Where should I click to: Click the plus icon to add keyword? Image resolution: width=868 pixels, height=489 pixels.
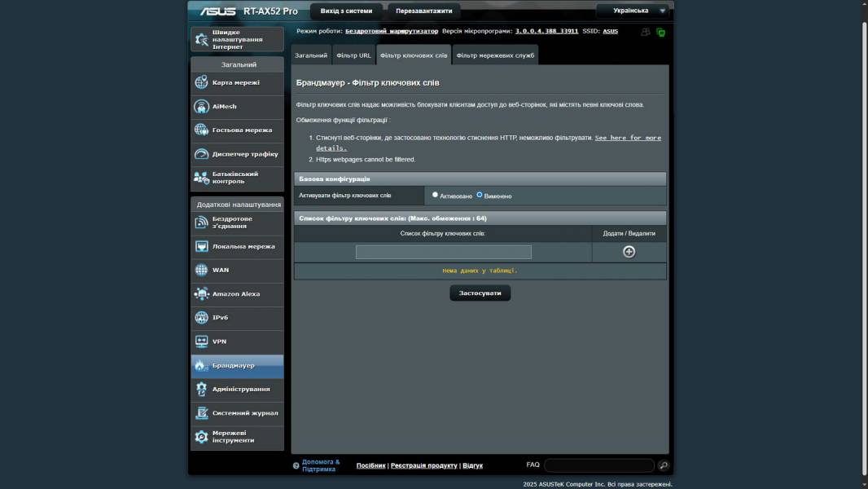(x=629, y=252)
